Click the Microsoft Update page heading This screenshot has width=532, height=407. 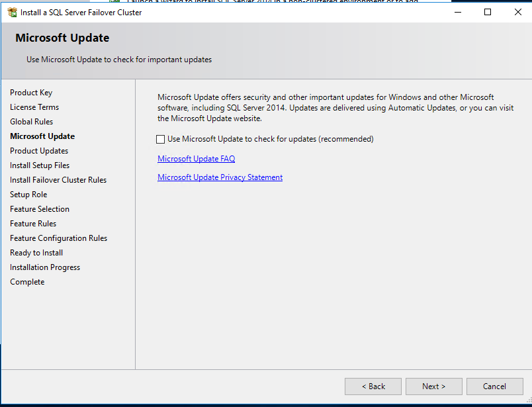coord(62,38)
